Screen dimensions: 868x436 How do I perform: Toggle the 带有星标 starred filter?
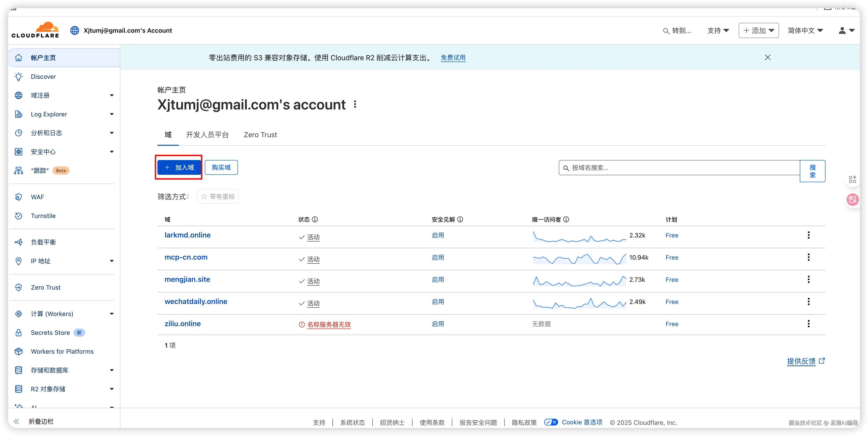coord(218,197)
